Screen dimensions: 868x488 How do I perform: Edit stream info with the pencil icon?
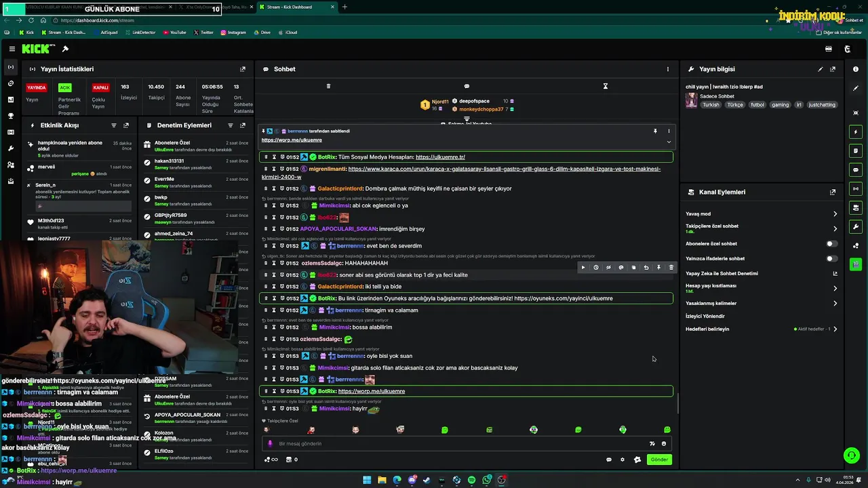821,69
